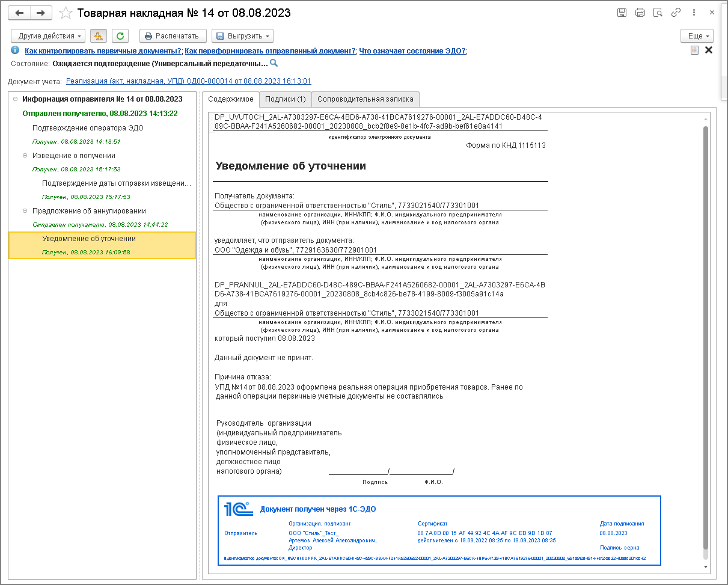This screenshot has width=728, height=585.
Task: Open the Еще menu
Action: [x=697, y=36]
